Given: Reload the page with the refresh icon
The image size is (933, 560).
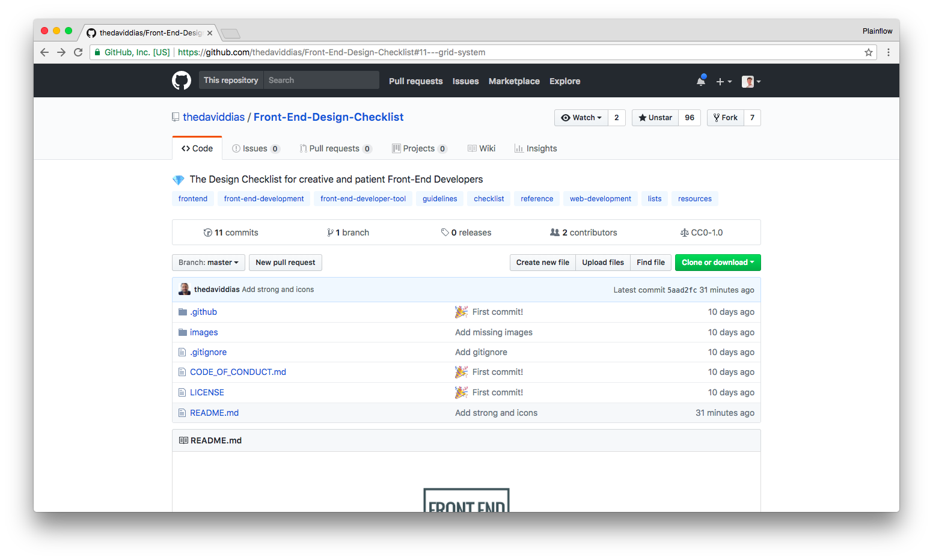Looking at the screenshot, I should click(x=78, y=52).
